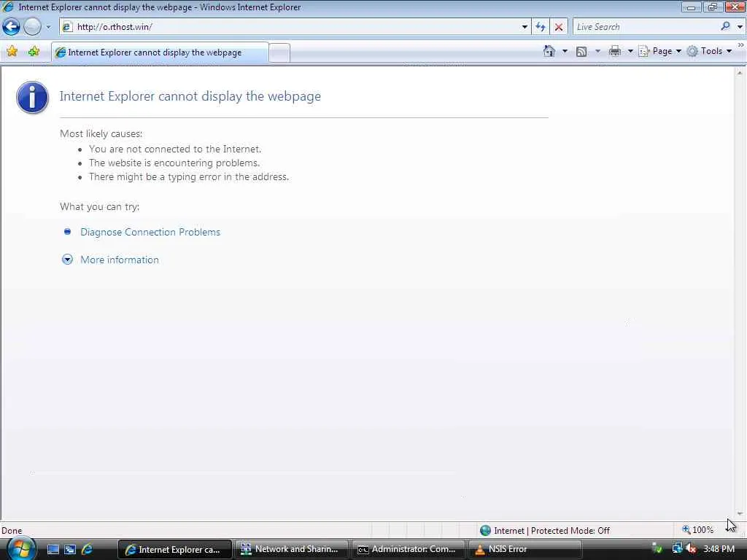Click the address bar with o.rthost.win URL

290,27
